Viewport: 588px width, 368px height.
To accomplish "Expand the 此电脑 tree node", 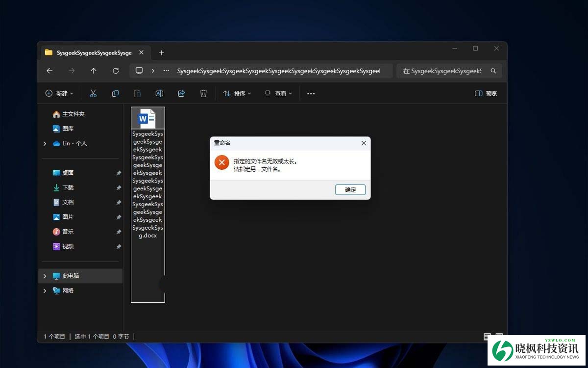I will pyautogui.click(x=45, y=276).
